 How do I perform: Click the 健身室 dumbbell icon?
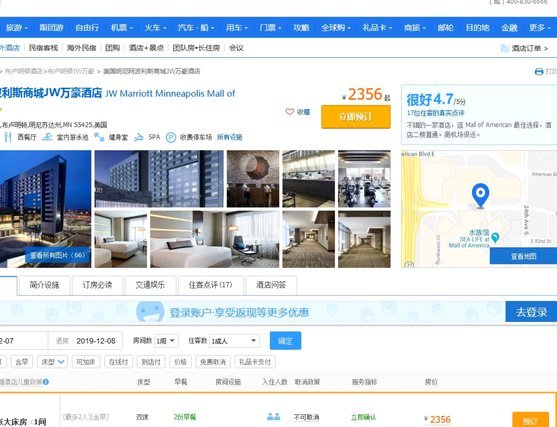point(99,137)
